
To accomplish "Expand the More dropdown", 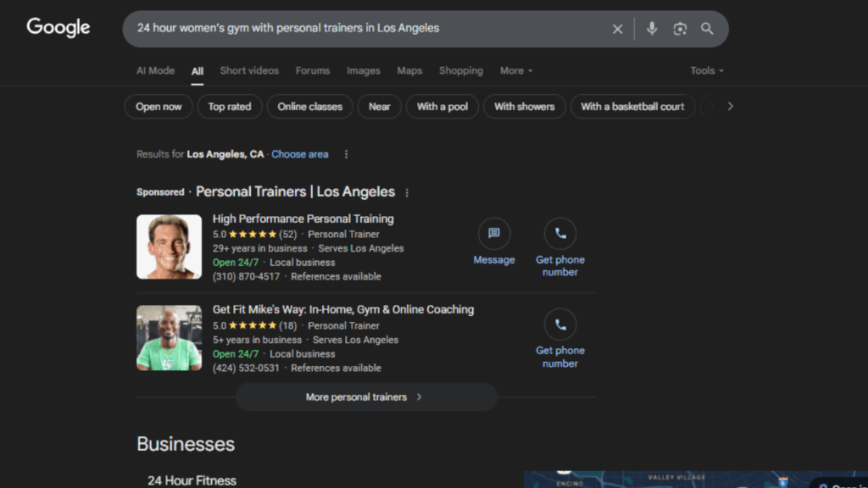I will click(516, 71).
